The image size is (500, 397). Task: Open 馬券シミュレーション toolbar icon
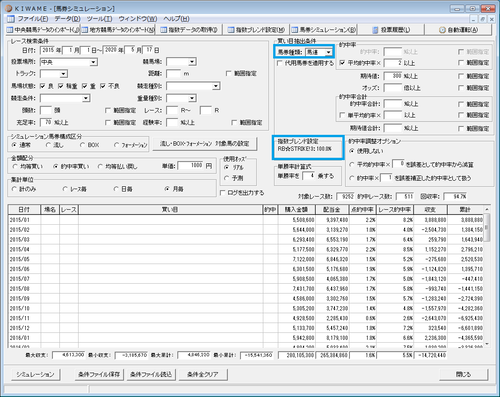[295, 30]
